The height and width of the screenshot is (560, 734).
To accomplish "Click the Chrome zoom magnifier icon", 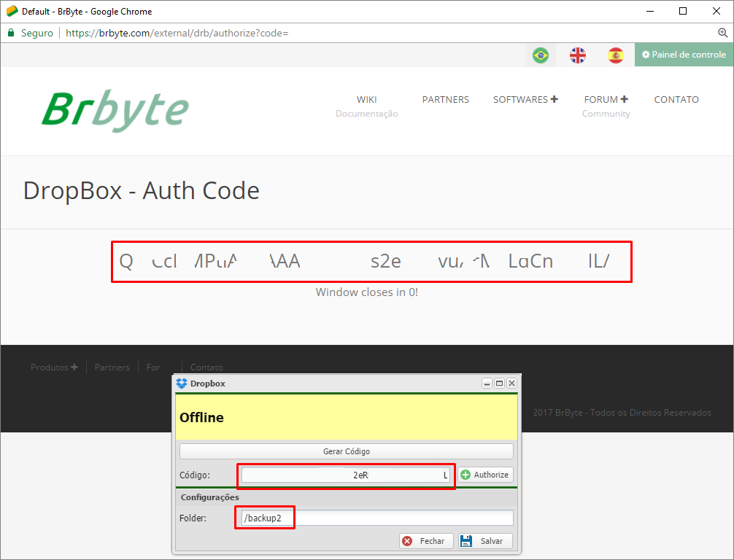I will point(722,33).
